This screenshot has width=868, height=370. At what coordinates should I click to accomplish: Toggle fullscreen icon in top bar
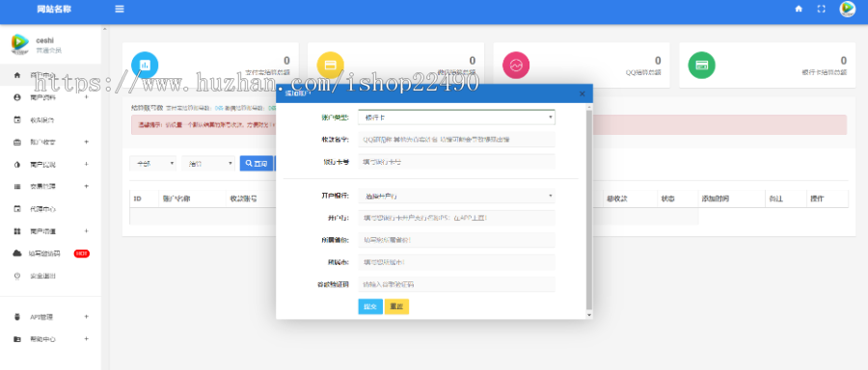(x=822, y=9)
